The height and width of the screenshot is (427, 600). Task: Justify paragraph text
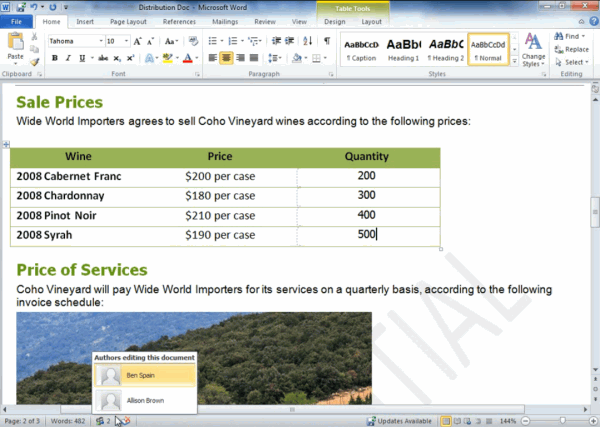point(254,58)
